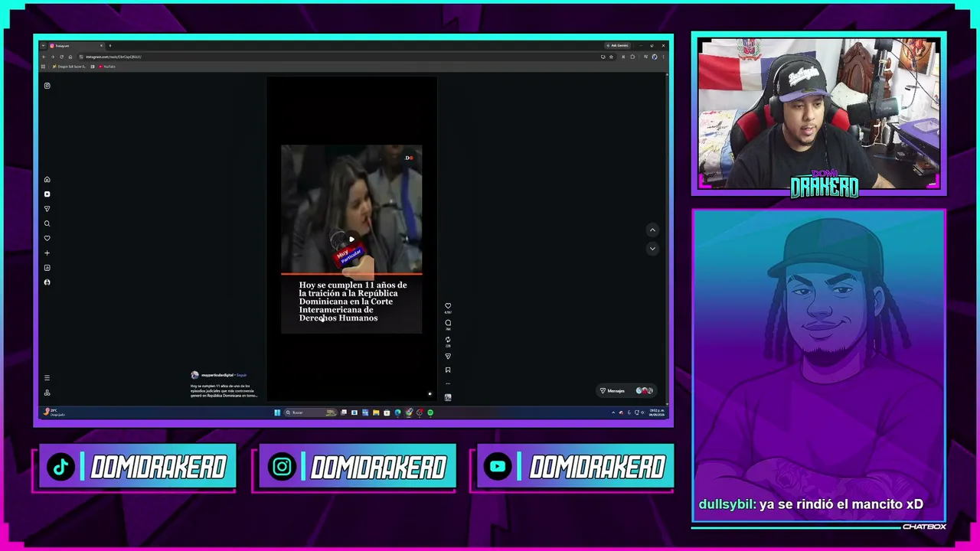Click the browser Forward arrow

53,57
